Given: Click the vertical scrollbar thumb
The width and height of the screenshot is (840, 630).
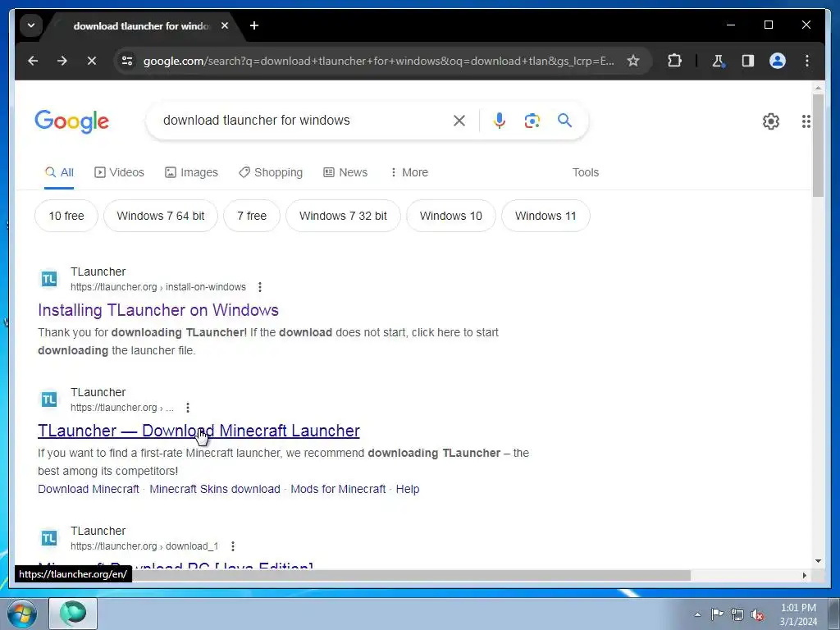Looking at the screenshot, I should [818, 144].
